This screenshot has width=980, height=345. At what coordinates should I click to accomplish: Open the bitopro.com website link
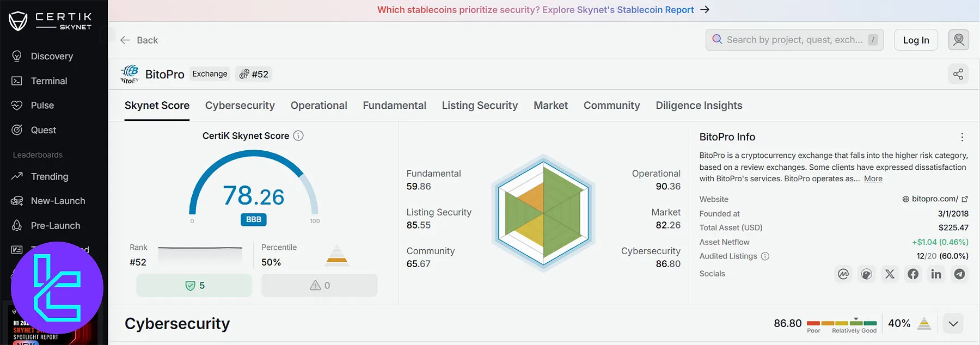coord(935,199)
